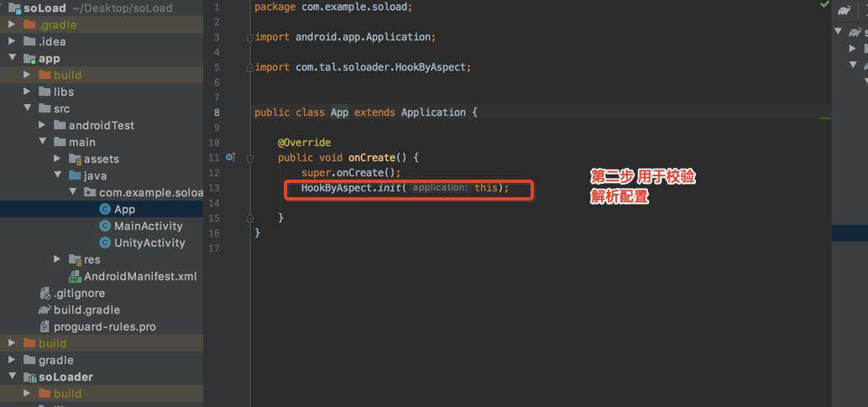Click the assets resource folder icon
This screenshot has width=868, height=407.
point(75,159)
